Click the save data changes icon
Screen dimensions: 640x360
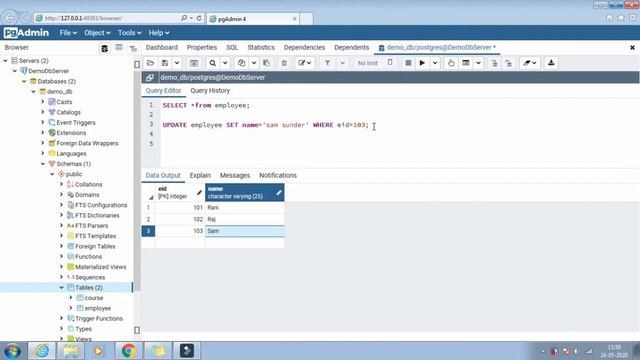tap(194, 63)
